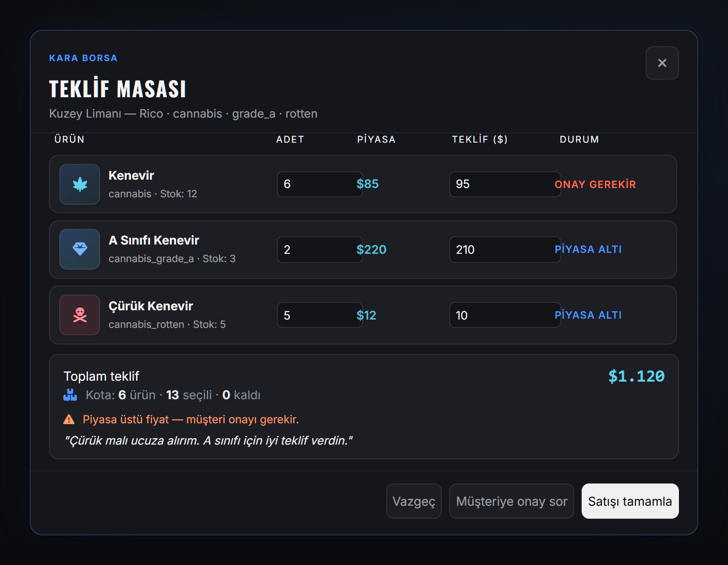Focus the Kenevir offer price field

point(505,184)
